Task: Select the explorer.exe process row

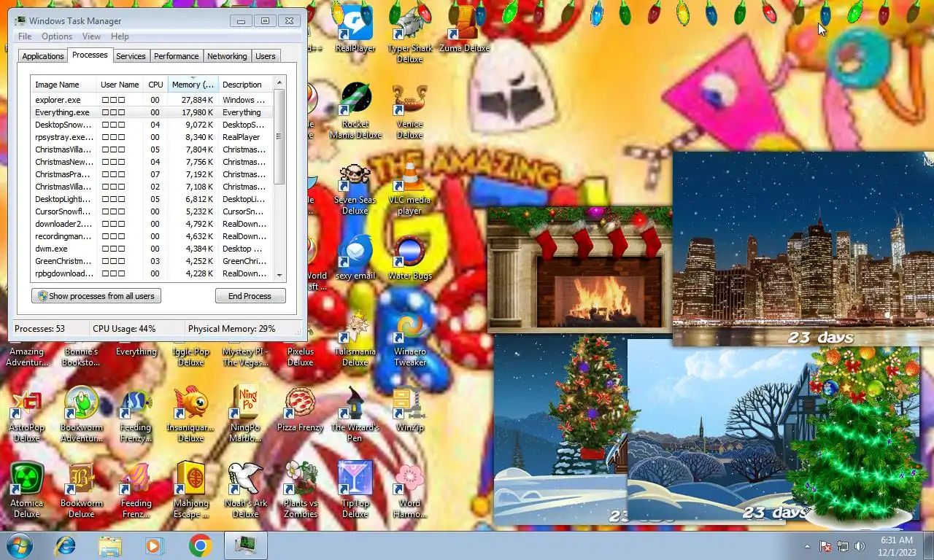Action: (x=152, y=100)
